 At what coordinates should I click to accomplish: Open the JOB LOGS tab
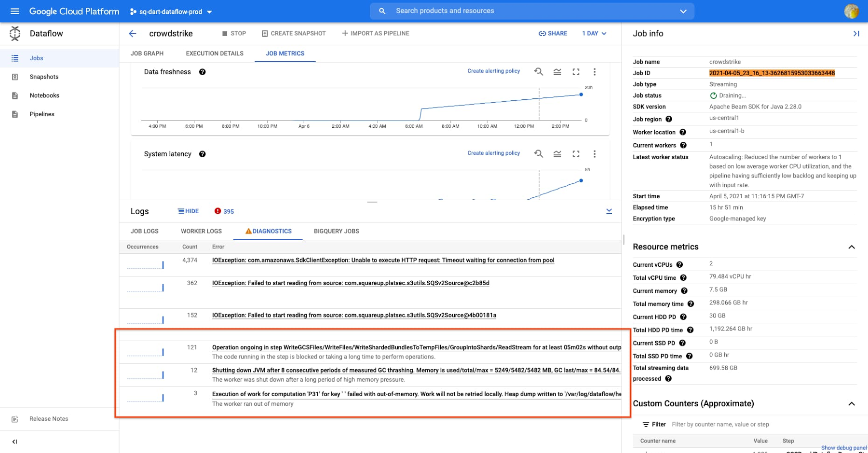[x=145, y=231]
